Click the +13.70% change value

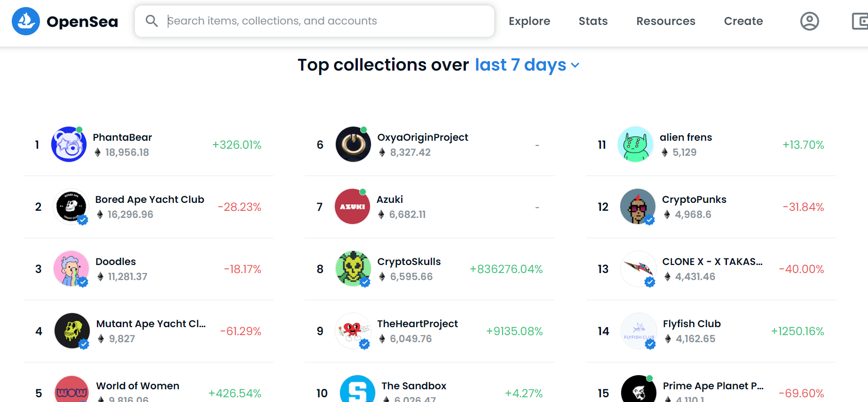803,145
